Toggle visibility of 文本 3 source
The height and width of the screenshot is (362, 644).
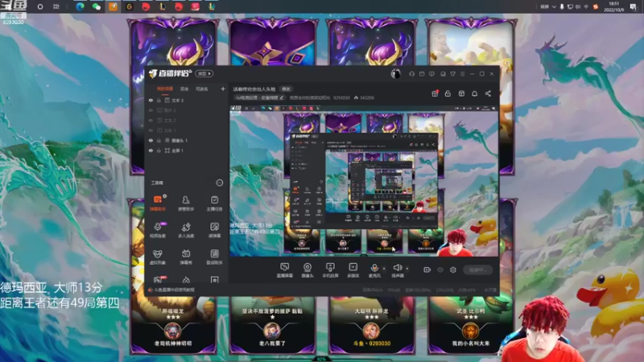[x=151, y=100]
